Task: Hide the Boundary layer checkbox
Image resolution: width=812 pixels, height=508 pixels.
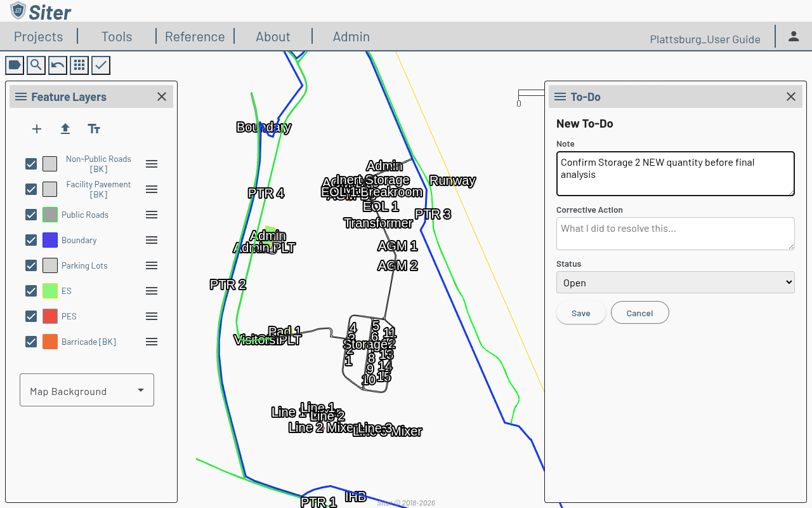Action: click(31, 240)
